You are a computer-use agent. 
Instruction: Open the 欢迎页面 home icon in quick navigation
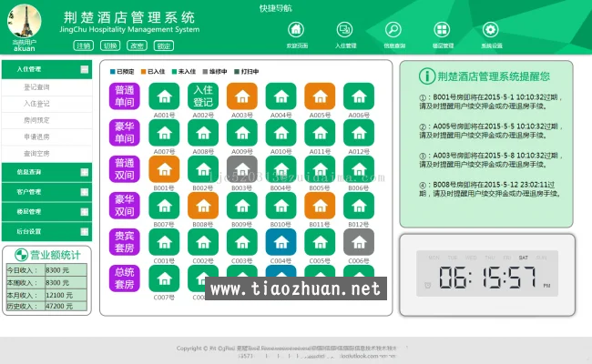[296, 29]
